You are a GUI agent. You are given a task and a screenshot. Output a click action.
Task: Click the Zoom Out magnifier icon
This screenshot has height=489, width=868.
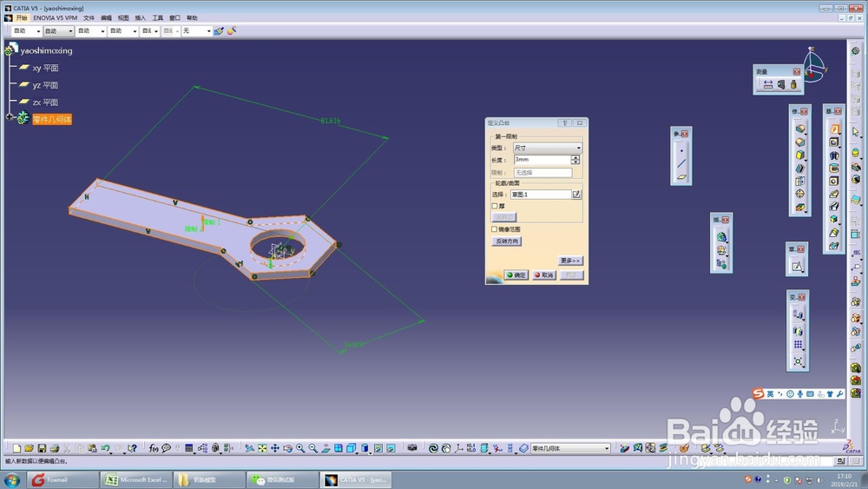coord(313,448)
